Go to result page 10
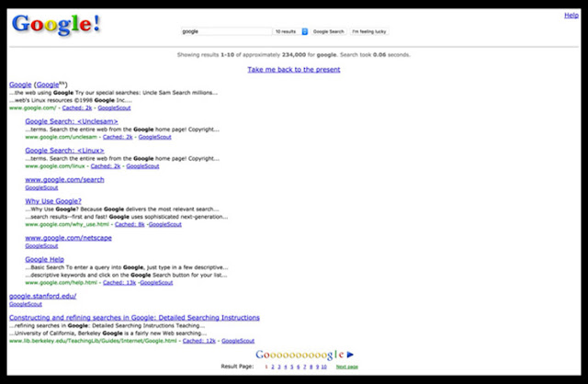Screen dimensions: 588x384 point(323,367)
